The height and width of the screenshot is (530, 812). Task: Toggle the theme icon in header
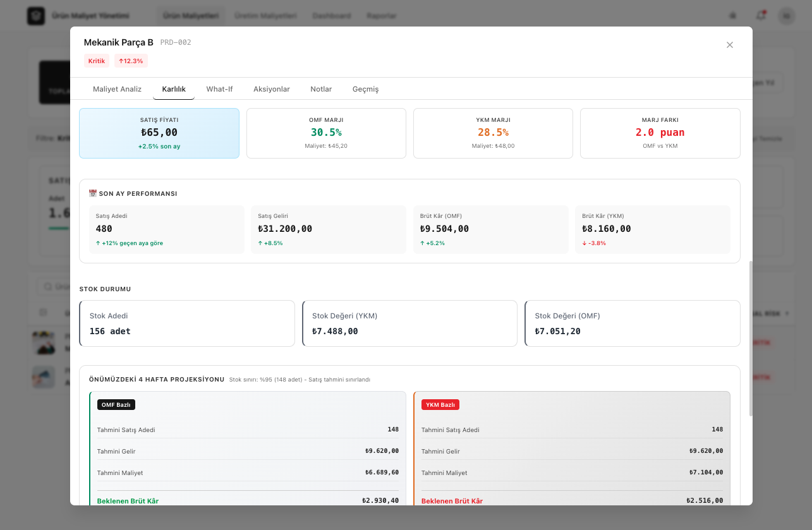(733, 16)
